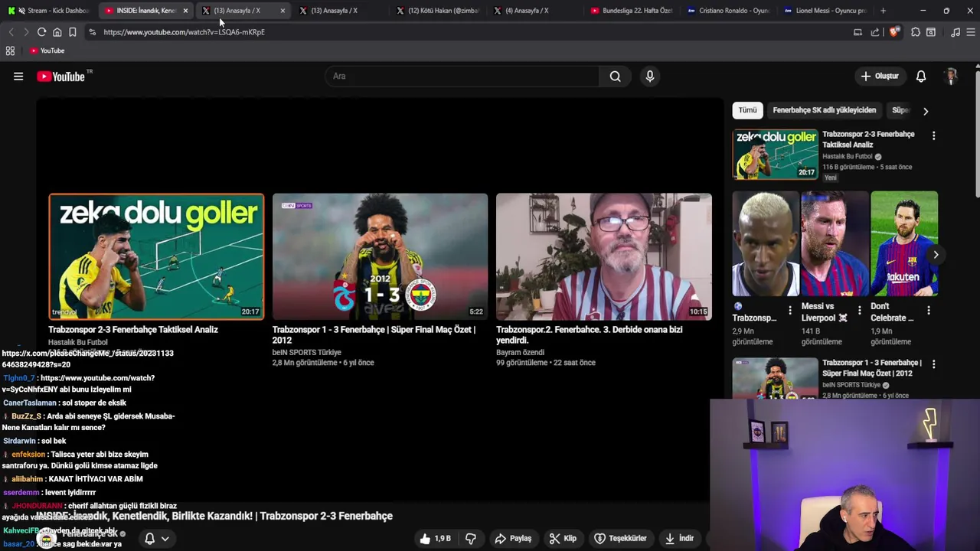
Task: Advance the Shorts shelf with next arrow
Action: (x=936, y=255)
